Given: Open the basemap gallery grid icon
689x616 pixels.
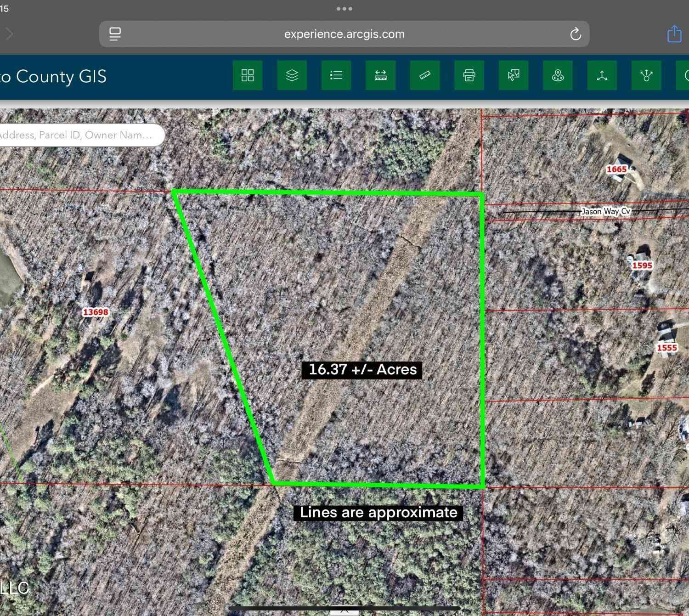Looking at the screenshot, I should (248, 75).
